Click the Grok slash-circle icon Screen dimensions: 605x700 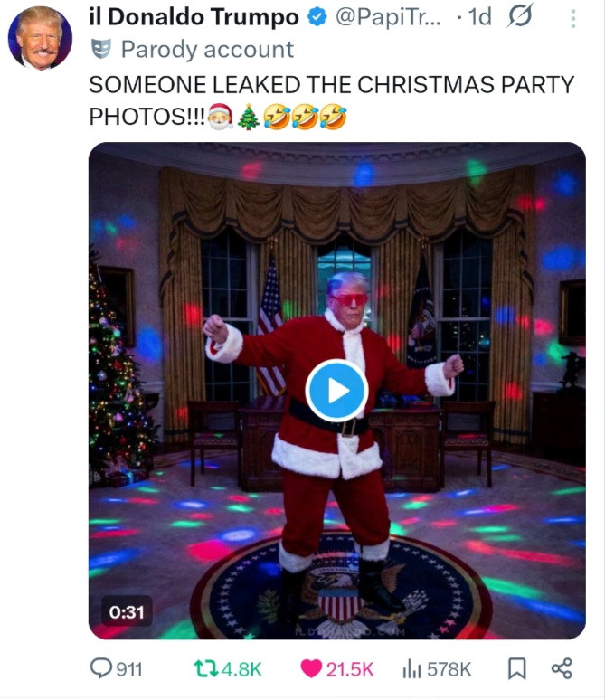[x=520, y=16]
